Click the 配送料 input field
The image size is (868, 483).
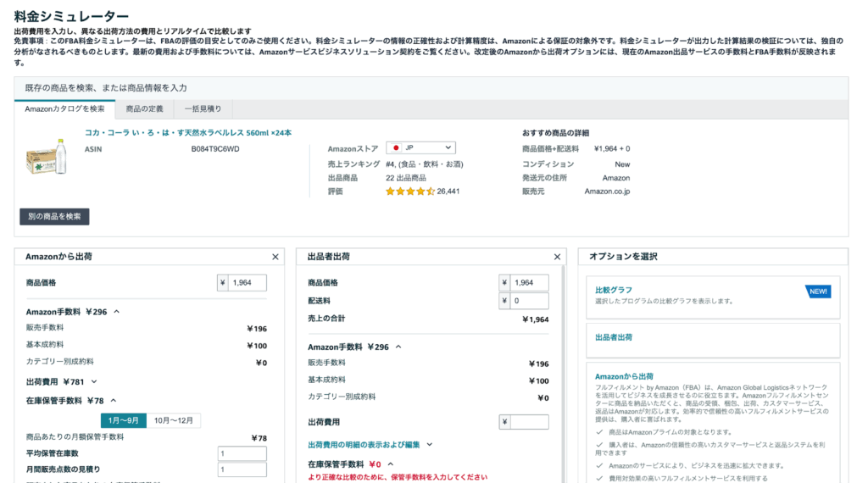529,301
